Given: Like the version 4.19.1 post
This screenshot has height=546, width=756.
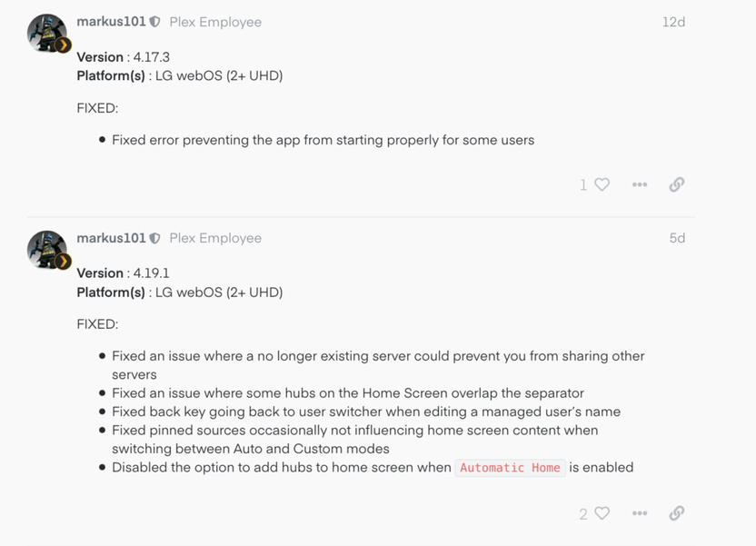Looking at the screenshot, I should click(602, 513).
